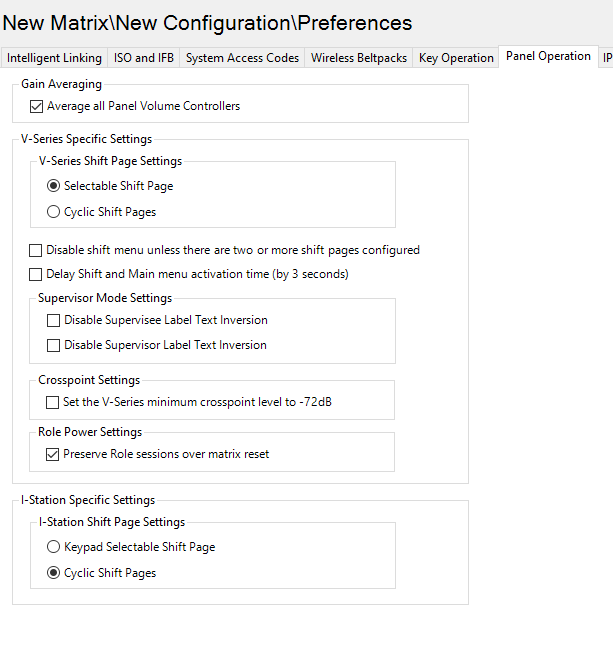
Task: Uncheck Preserve Role sessions over matrix reset
Action: [54, 454]
